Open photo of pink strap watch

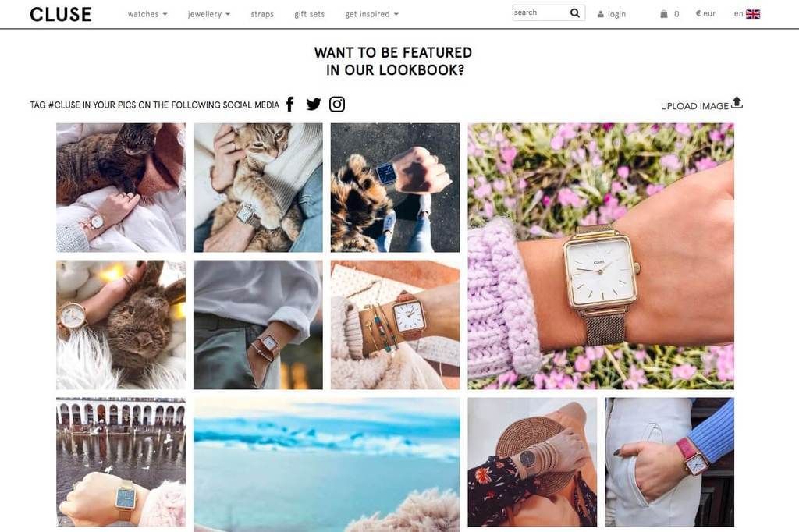pyautogui.click(x=669, y=463)
